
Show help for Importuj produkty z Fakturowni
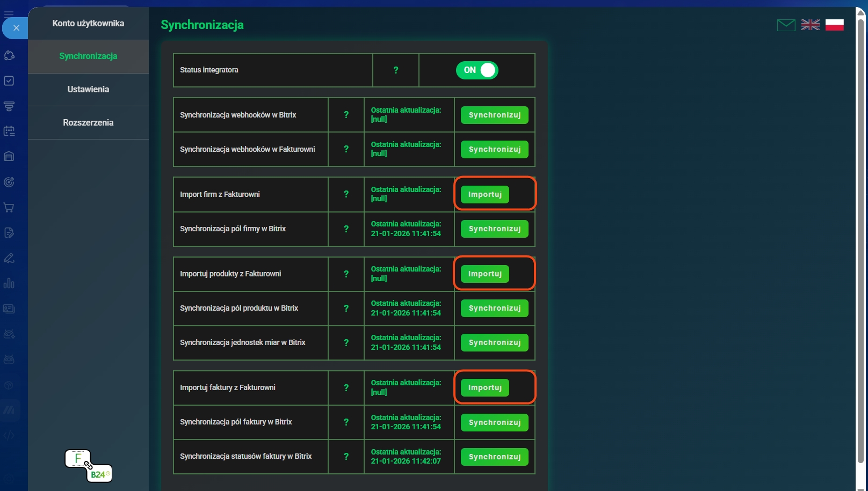(346, 274)
